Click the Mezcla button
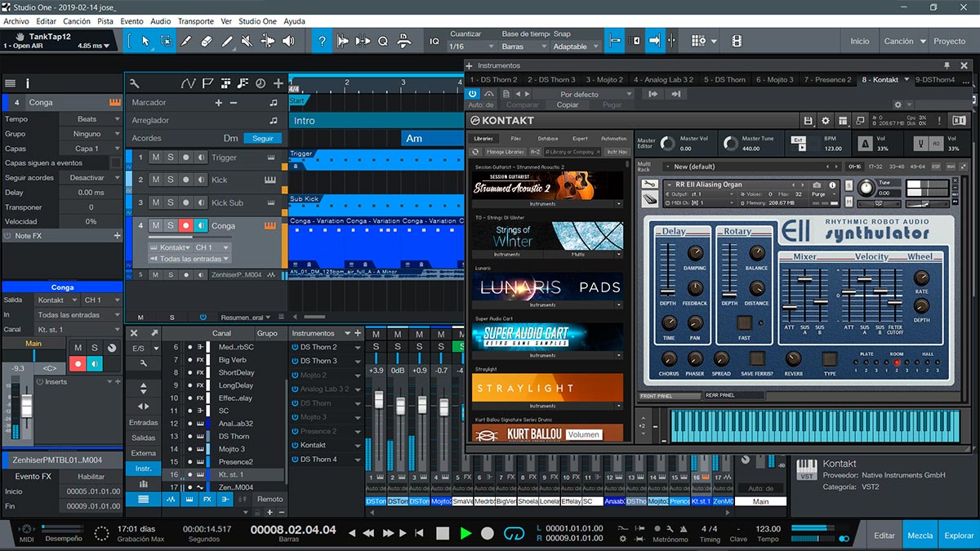980x551 pixels. [920, 535]
